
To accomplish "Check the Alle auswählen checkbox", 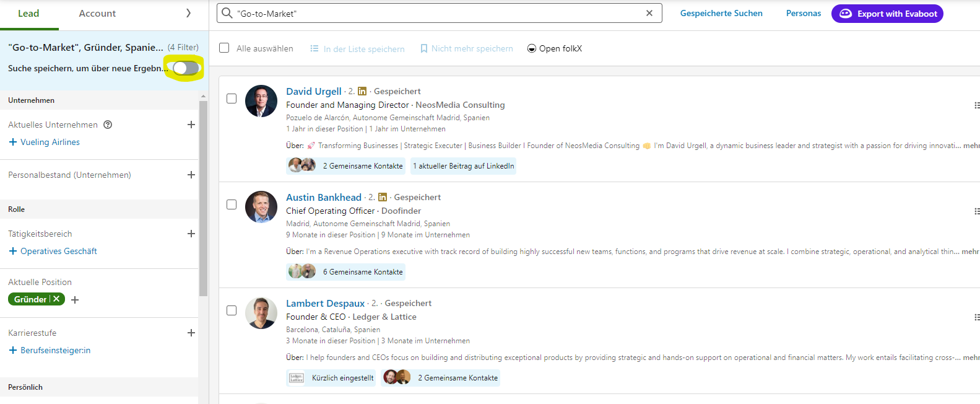I will [225, 48].
